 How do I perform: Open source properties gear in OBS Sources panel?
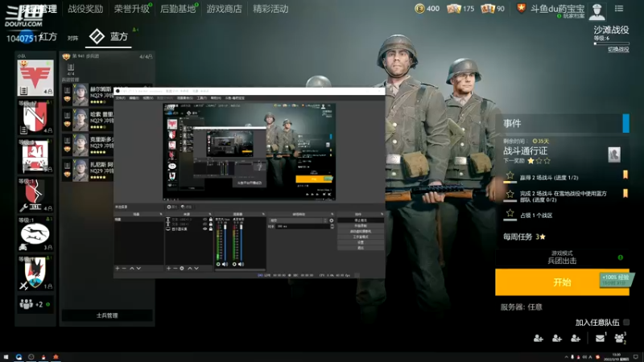[182, 268]
